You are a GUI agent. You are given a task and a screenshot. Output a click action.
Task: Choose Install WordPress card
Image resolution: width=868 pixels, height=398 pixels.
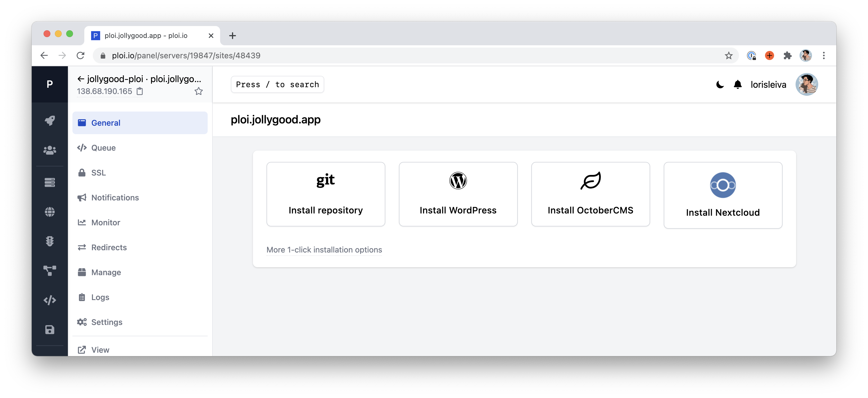[x=458, y=194]
